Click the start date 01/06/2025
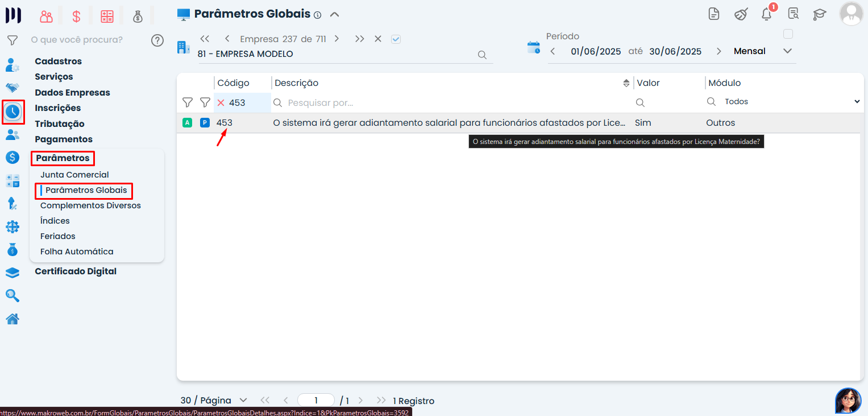The width and height of the screenshot is (868, 416). (x=596, y=51)
